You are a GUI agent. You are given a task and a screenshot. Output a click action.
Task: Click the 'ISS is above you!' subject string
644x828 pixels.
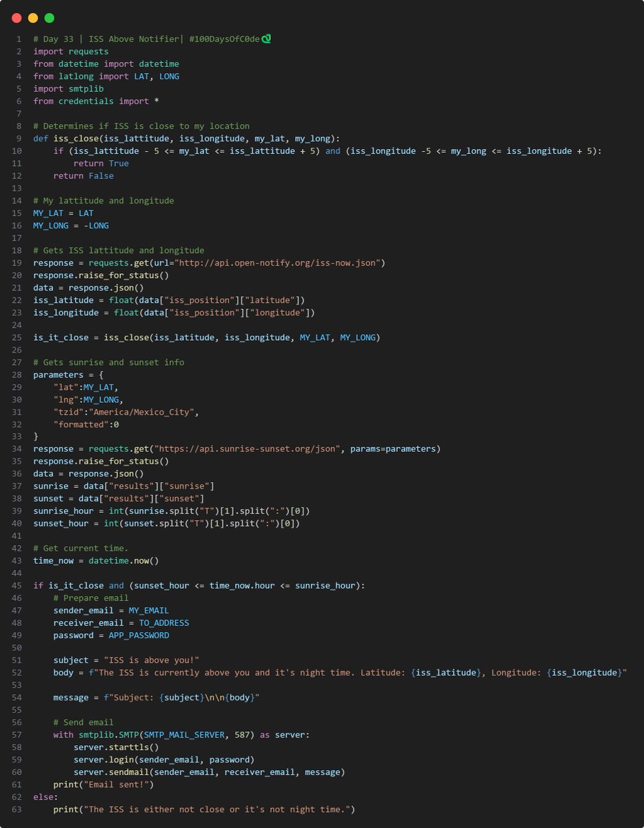(x=152, y=660)
